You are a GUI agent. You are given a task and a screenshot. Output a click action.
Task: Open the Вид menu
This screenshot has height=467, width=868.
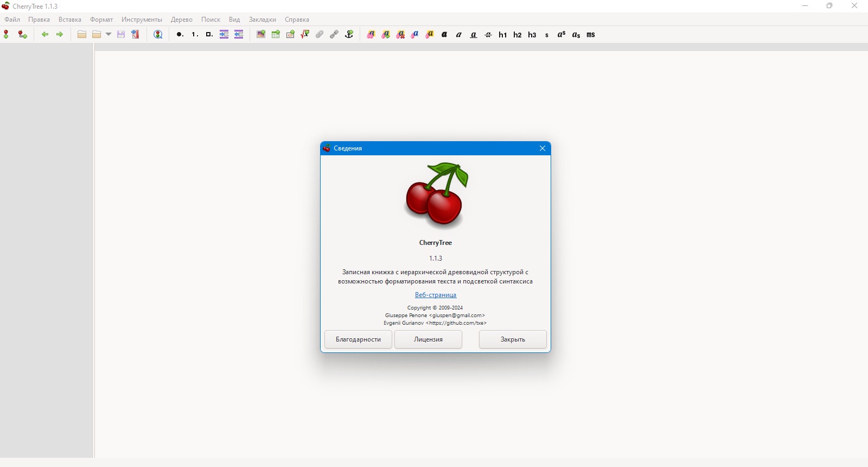(234, 19)
